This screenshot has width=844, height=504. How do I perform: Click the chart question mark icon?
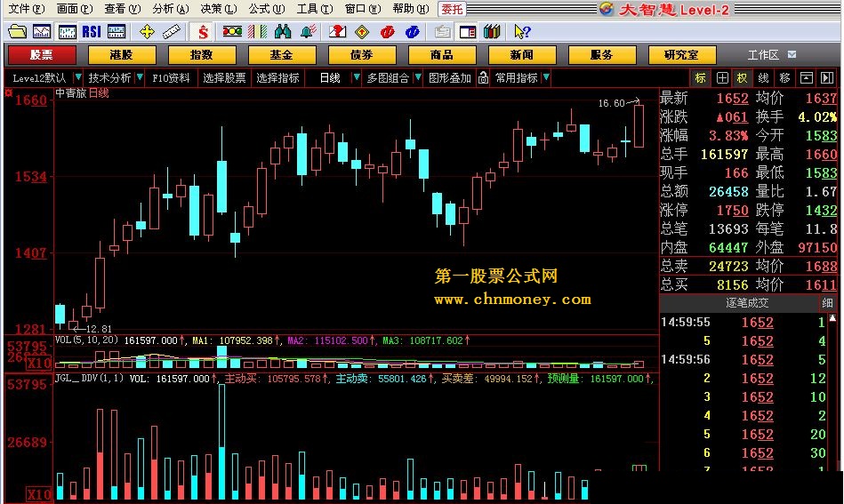coord(337,32)
